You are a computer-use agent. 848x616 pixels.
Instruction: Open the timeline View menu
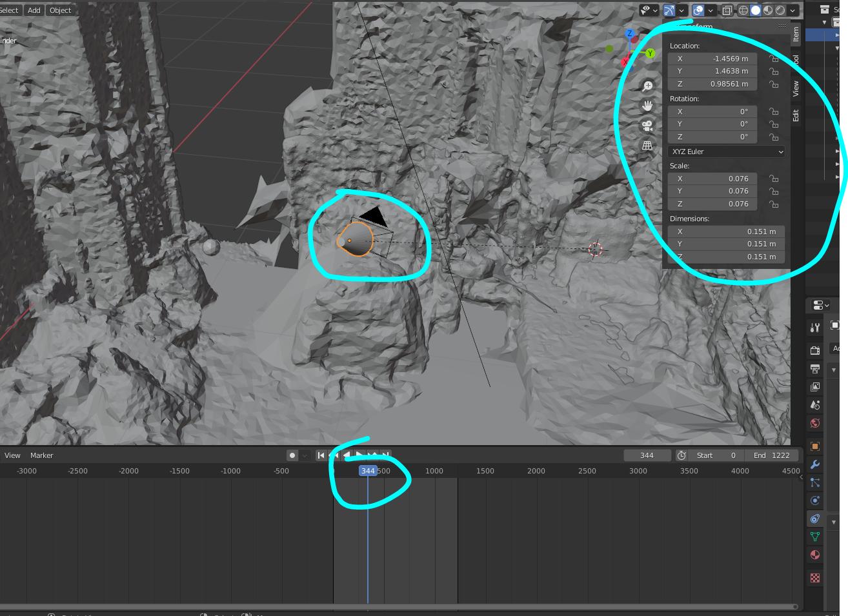12,455
